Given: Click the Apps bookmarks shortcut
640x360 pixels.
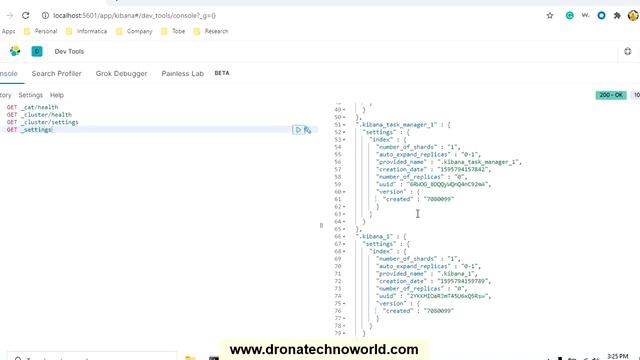Looking at the screenshot, I should (8, 31).
